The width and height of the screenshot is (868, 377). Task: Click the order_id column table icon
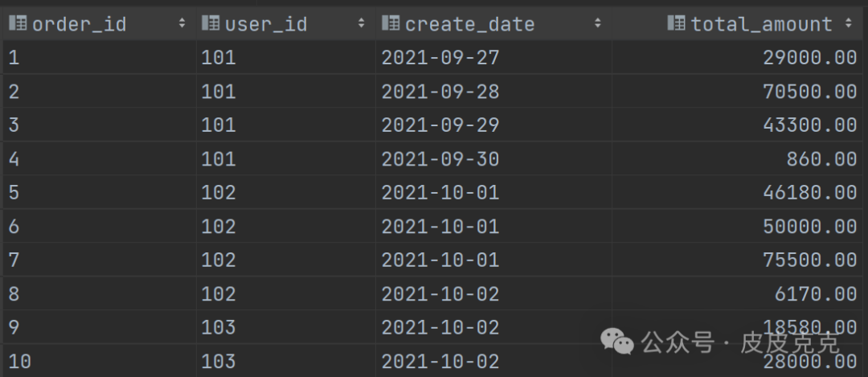(x=18, y=24)
